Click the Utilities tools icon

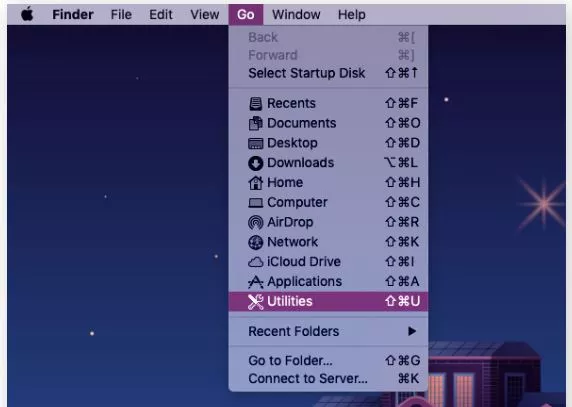pyautogui.click(x=255, y=302)
